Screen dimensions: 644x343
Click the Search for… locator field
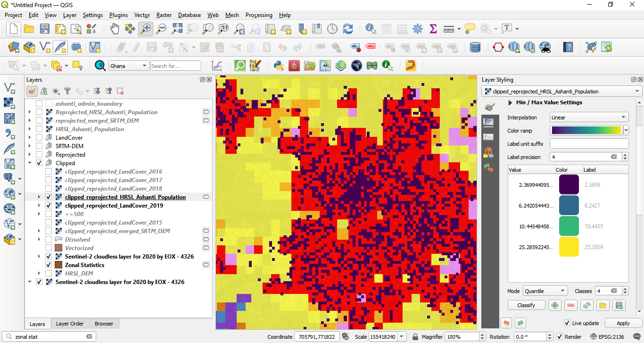(176, 66)
